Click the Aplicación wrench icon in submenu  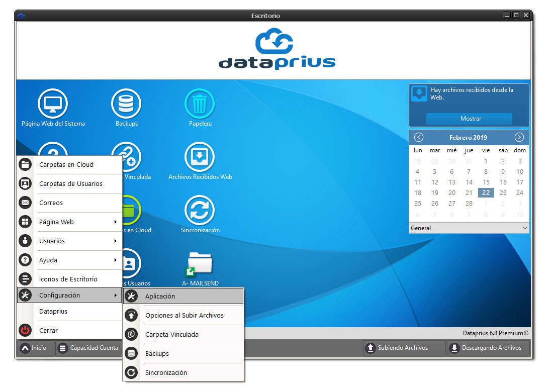pyautogui.click(x=131, y=296)
